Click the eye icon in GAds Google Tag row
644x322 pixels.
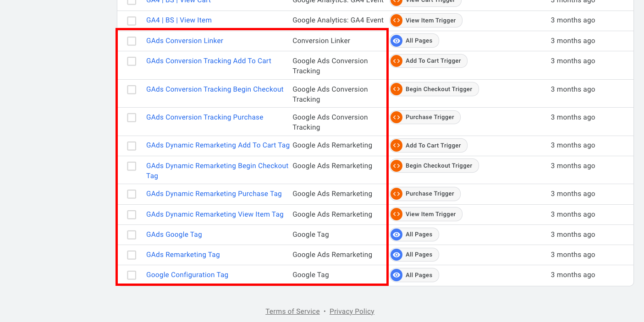(396, 235)
